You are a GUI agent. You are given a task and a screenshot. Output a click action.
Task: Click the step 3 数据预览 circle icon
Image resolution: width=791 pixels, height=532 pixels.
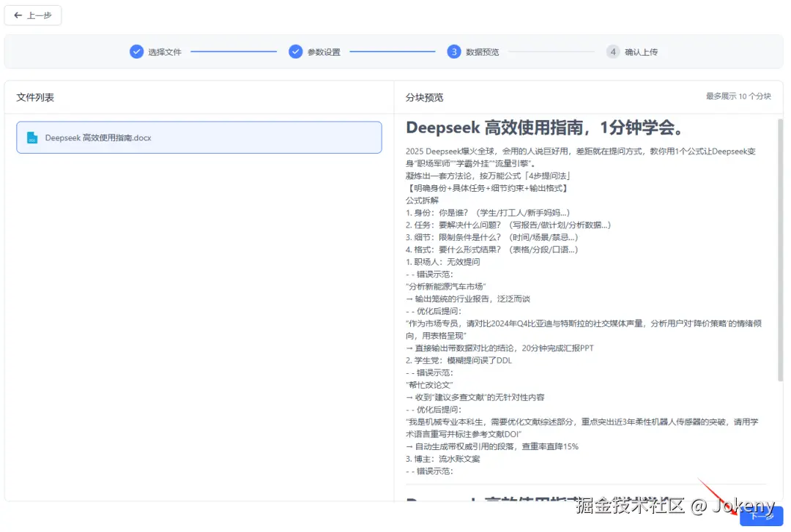(454, 51)
